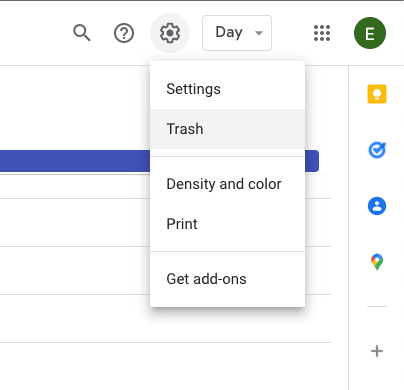Screen dimensions: 404x390
Task: Choose Settings from the menu
Action: coord(227,89)
